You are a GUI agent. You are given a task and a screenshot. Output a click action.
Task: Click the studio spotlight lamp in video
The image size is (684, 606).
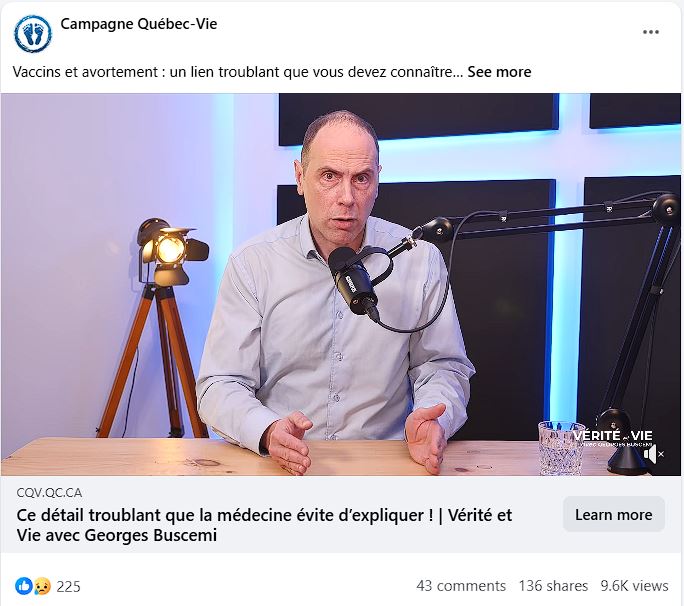point(168,253)
